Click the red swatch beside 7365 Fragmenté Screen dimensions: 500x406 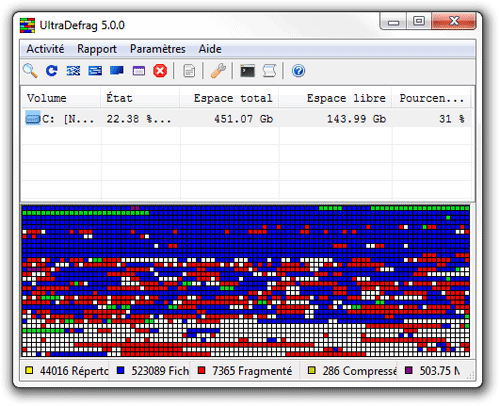pyautogui.click(x=201, y=370)
